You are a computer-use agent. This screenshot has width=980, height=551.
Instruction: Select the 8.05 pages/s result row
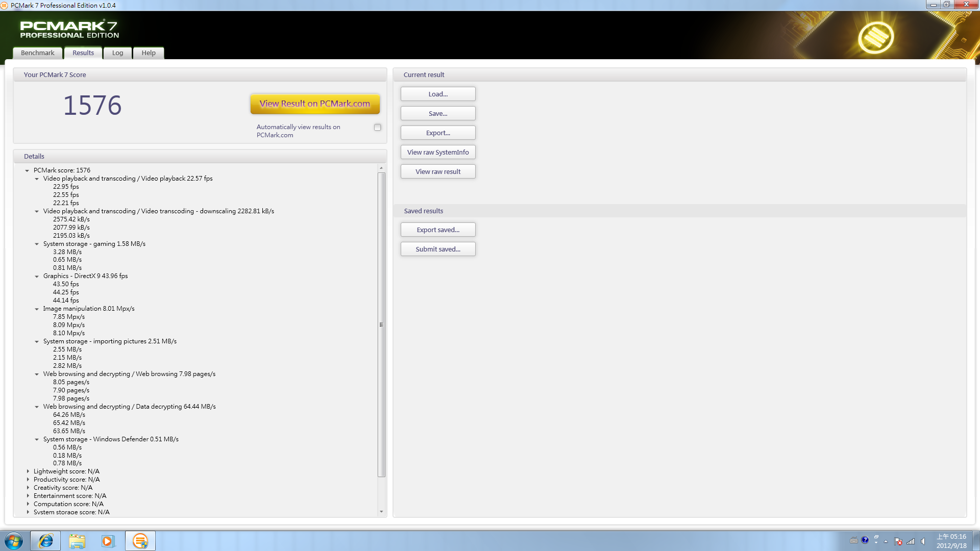[71, 382]
